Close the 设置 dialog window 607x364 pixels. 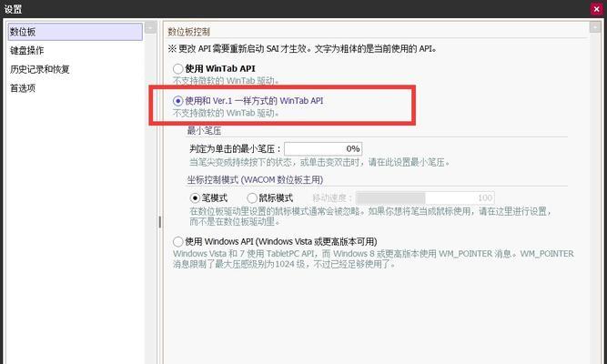click(597, 8)
